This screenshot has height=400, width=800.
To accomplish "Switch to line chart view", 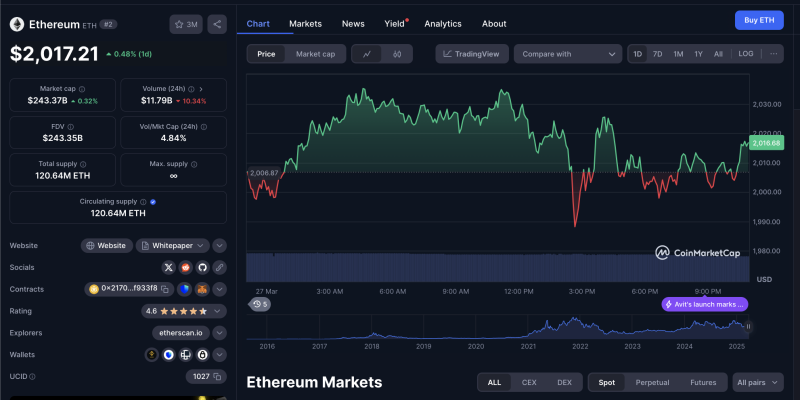I will point(366,54).
